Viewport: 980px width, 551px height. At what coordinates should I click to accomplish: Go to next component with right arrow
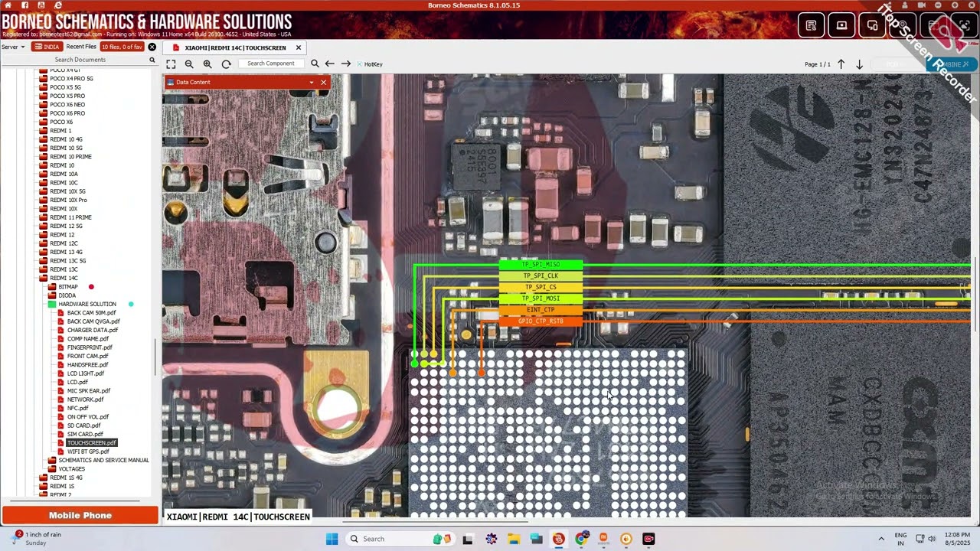tap(346, 64)
